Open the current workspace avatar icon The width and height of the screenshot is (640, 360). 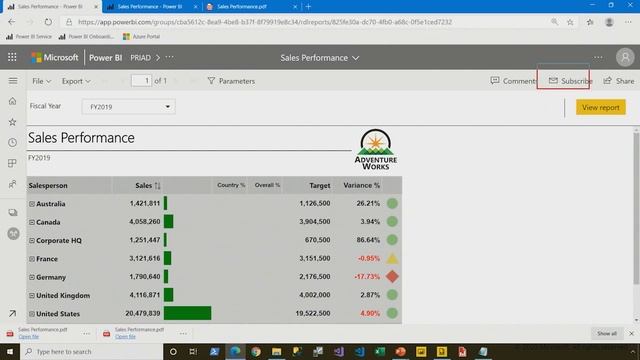click(13, 233)
